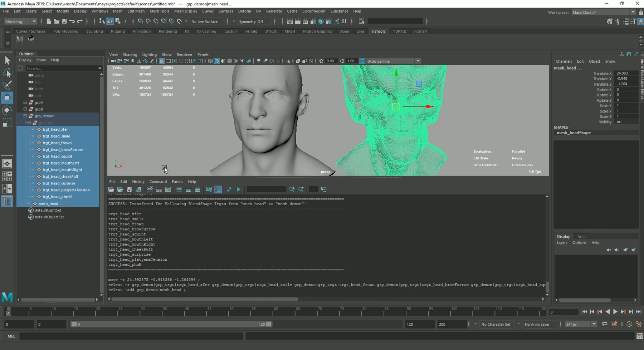The height and width of the screenshot is (350, 644).
Task: Toggle textured display with the checker icon
Action: point(236,61)
